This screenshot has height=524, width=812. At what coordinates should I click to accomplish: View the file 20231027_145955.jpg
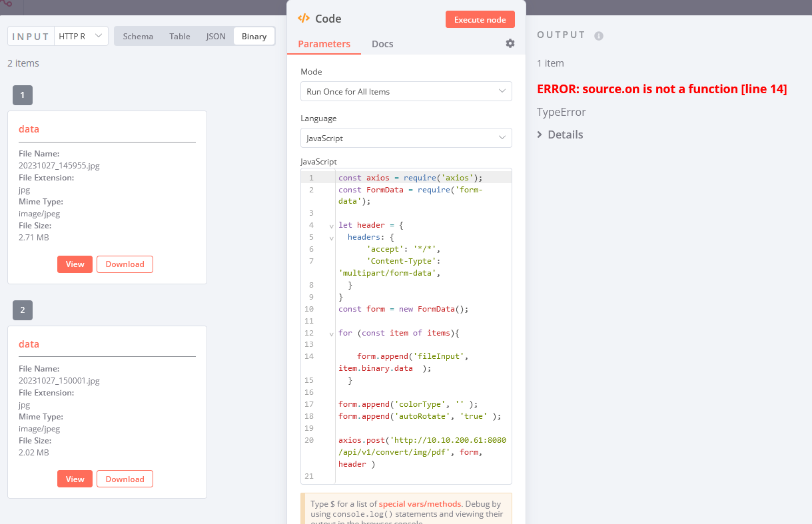[x=75, y=264]
